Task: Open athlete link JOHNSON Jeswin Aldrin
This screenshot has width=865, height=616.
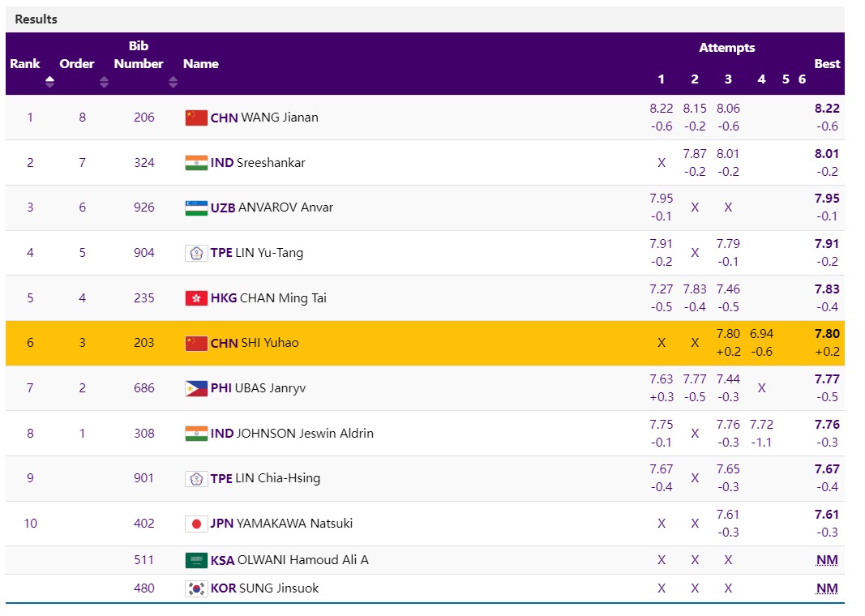Action: click(x=305, y=434)
